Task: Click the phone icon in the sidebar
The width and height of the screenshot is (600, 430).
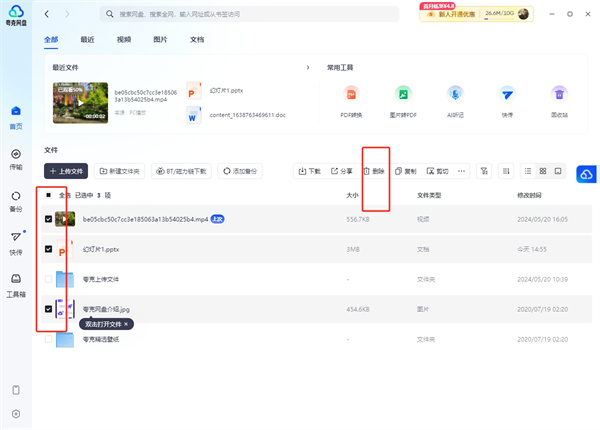Action: pyautogui.click(x=16, y=390)
